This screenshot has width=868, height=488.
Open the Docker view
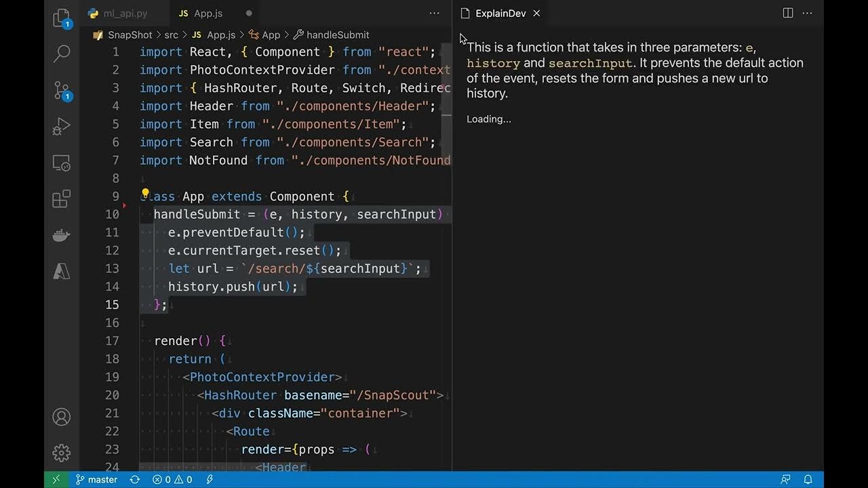tap(62, 235)
